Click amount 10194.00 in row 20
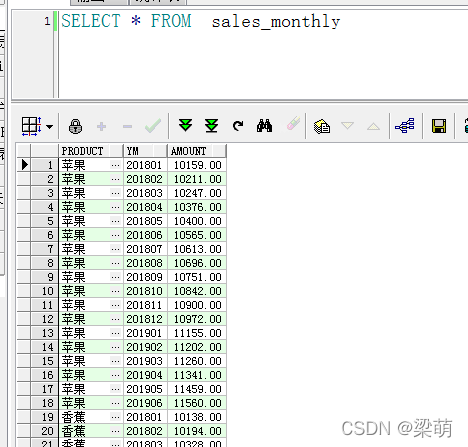The width and height of the screenshot is (468, 447). (197, 431)
